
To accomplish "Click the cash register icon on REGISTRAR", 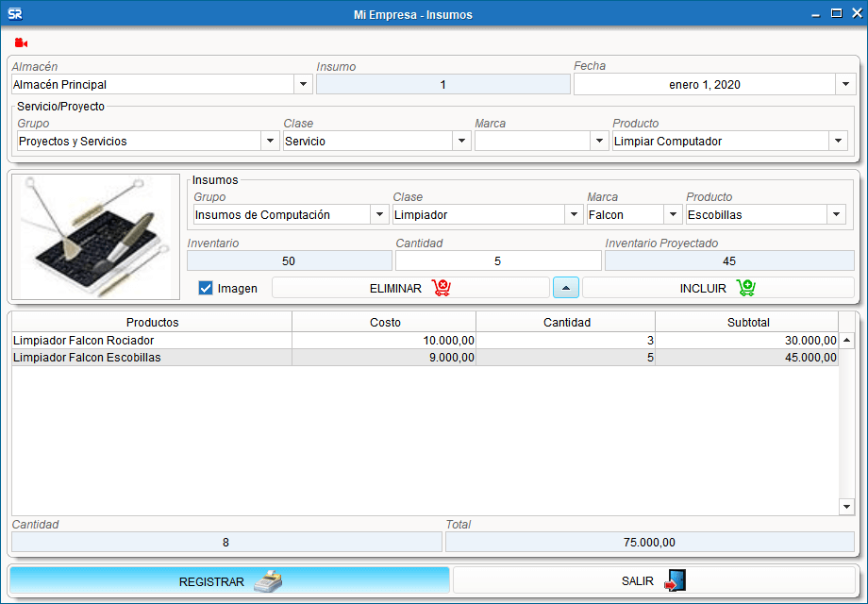I will tap(268, 580).
